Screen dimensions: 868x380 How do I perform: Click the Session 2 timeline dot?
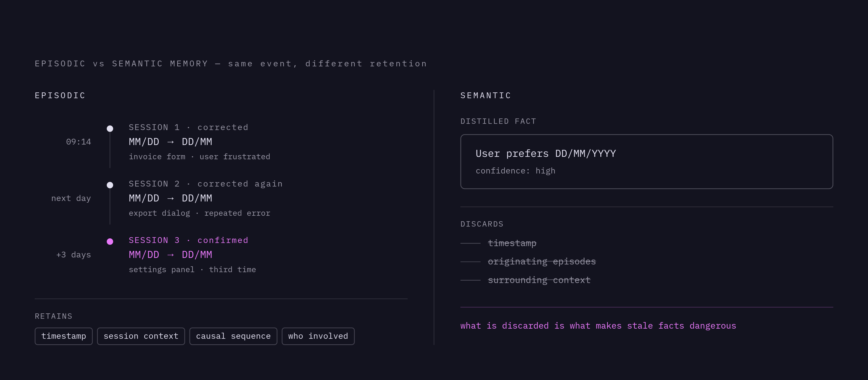[110, 185]
